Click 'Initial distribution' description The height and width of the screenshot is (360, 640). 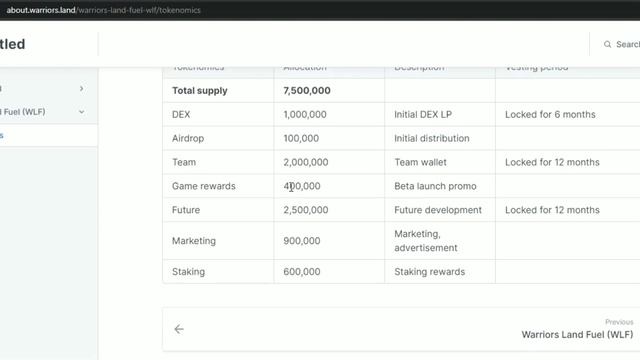coord(432,138)
